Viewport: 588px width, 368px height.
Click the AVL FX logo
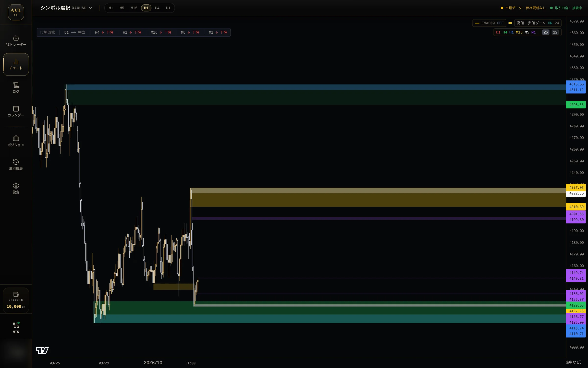pyautogui.click(x=16, y=12)
